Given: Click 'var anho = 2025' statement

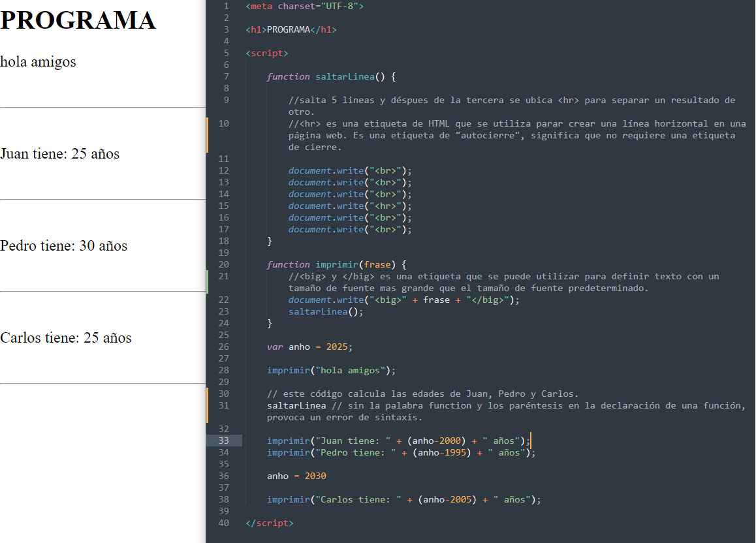Looking at the screenshot, I should [310, 347].
